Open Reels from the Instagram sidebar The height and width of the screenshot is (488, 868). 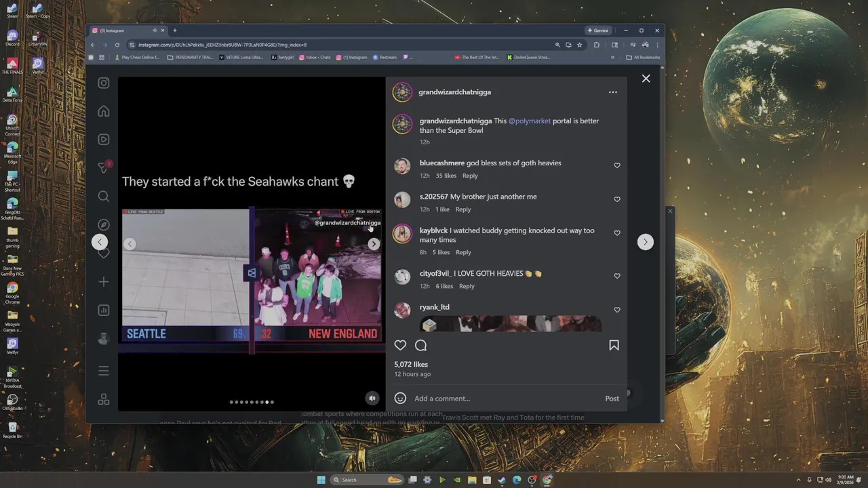(104, 140)
